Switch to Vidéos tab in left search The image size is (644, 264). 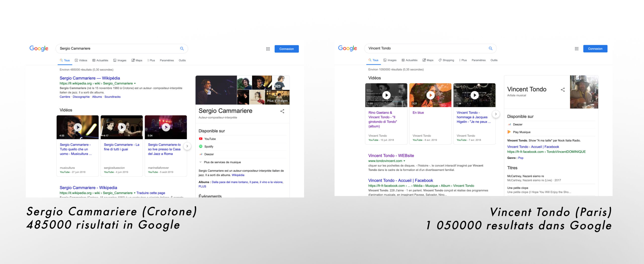click(x=81, y=60)
